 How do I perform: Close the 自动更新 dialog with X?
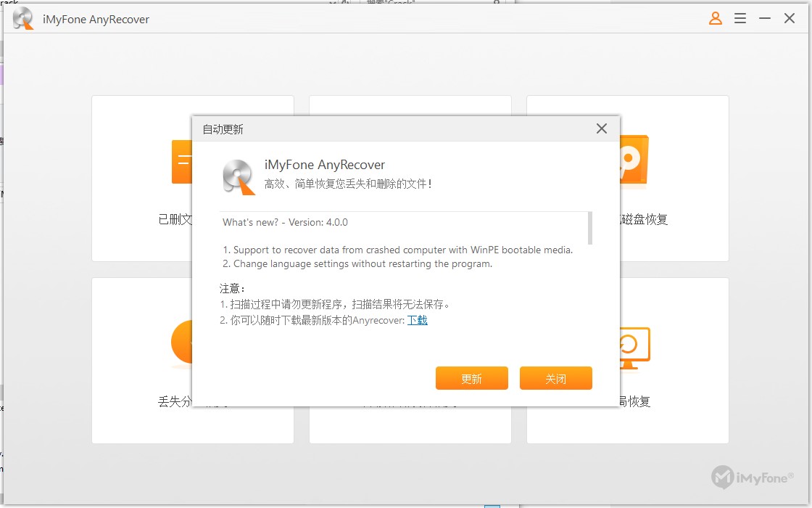tap(601, 128)
